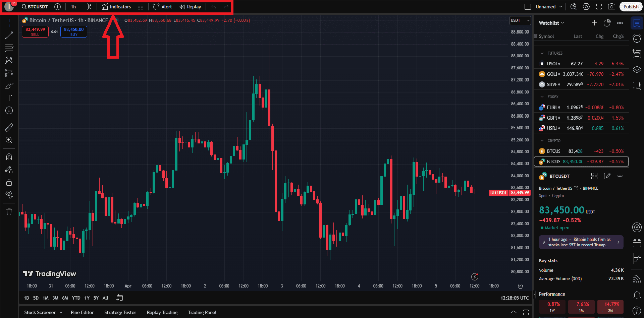Create a new Alert
644x318 pixels.
tap(162, 7)
